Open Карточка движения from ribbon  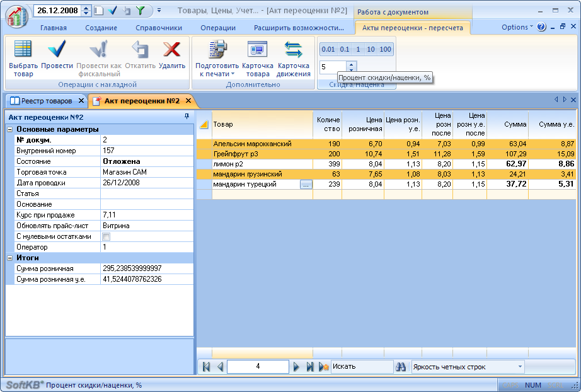point(294,50)
